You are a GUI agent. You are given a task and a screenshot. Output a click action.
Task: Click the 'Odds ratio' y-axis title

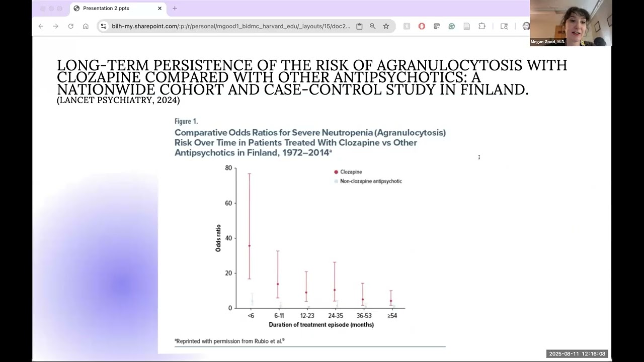pyautogui.click(x=218, y=238)
